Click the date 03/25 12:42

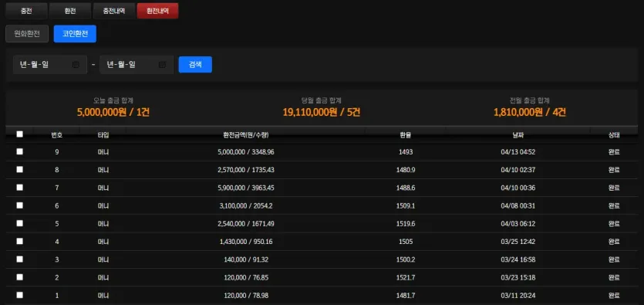(x=518, y=242)
